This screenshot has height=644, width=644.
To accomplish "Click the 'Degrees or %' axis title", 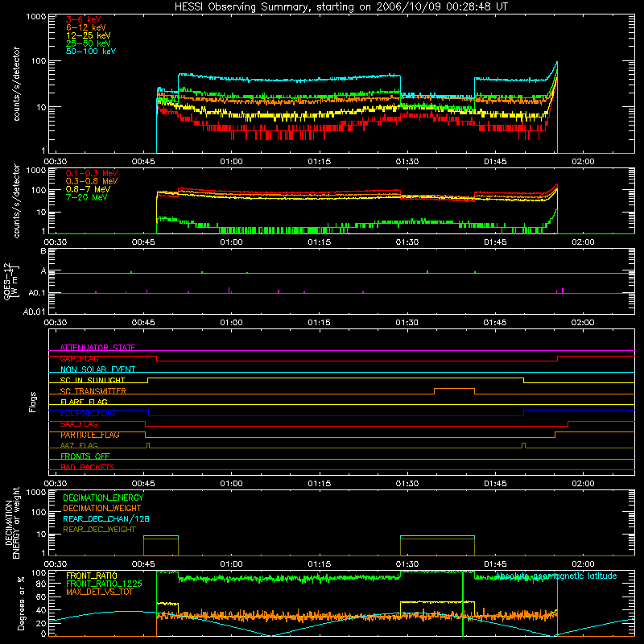I will coord(21,603).
